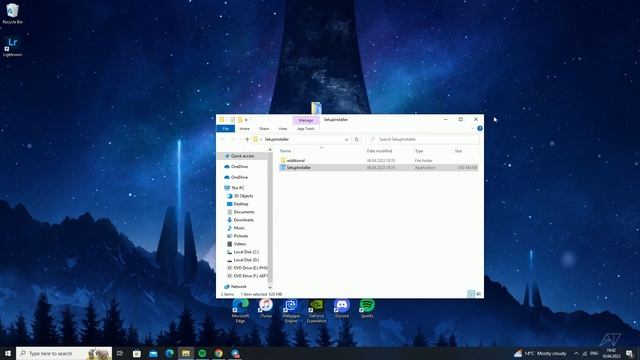Switch to Details view in status bar
Viewport: 640px width, 360px height.
(x=471, y=294)
